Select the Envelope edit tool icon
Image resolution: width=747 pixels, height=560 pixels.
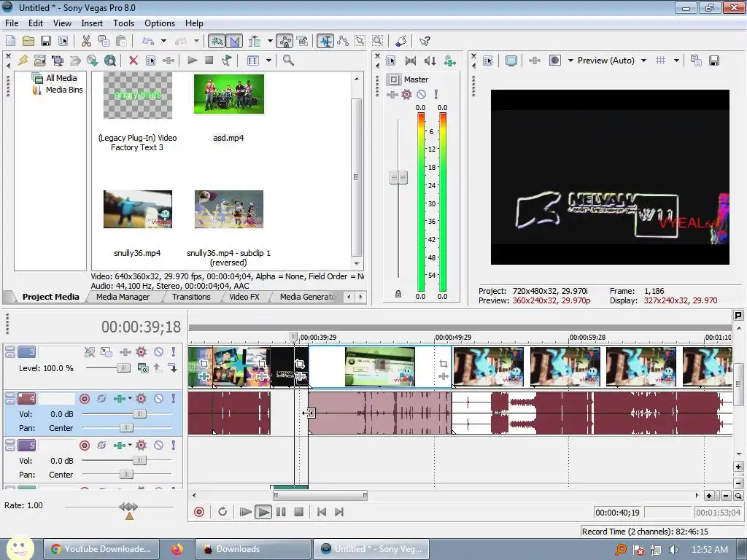pos(343,41)
